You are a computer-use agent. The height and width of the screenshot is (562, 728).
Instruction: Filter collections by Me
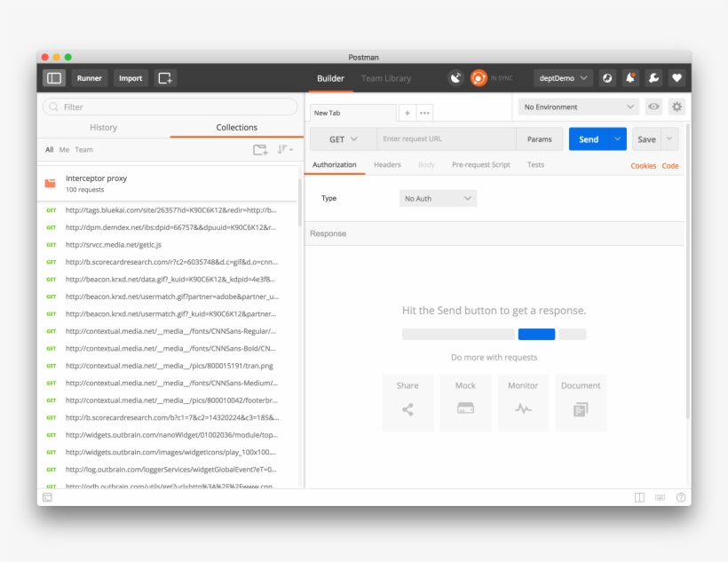click(64, 149)
